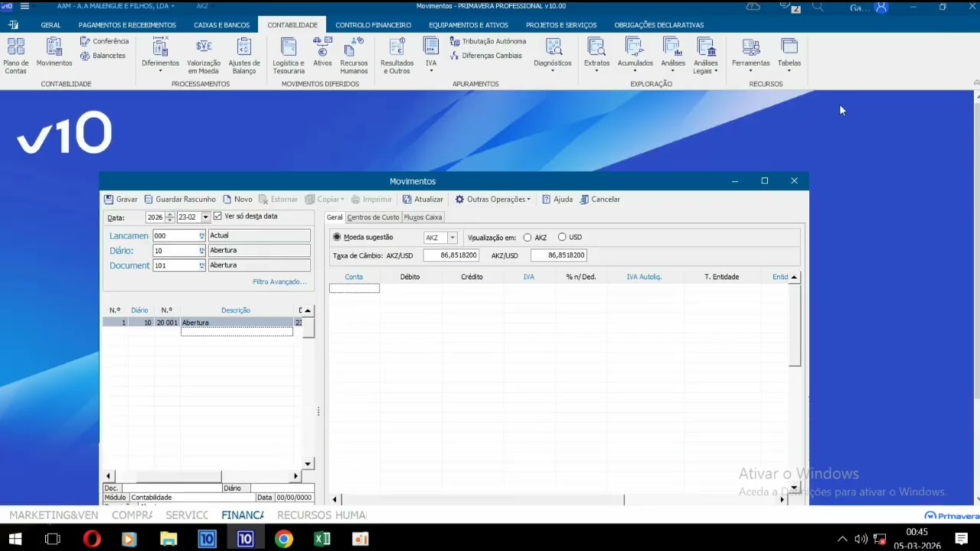Open Valorização em Moeda
This screenshot has width=980, height=551.
204,56
